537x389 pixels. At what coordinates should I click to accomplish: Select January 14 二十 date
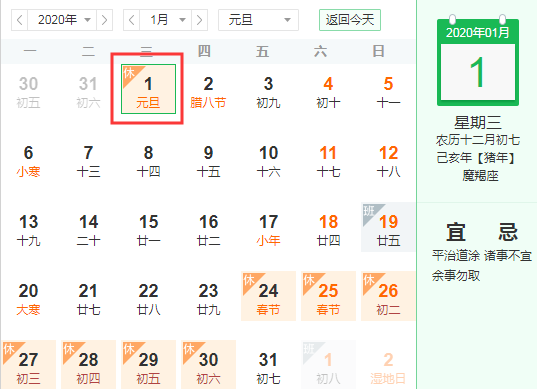click(x=88, y=230)
